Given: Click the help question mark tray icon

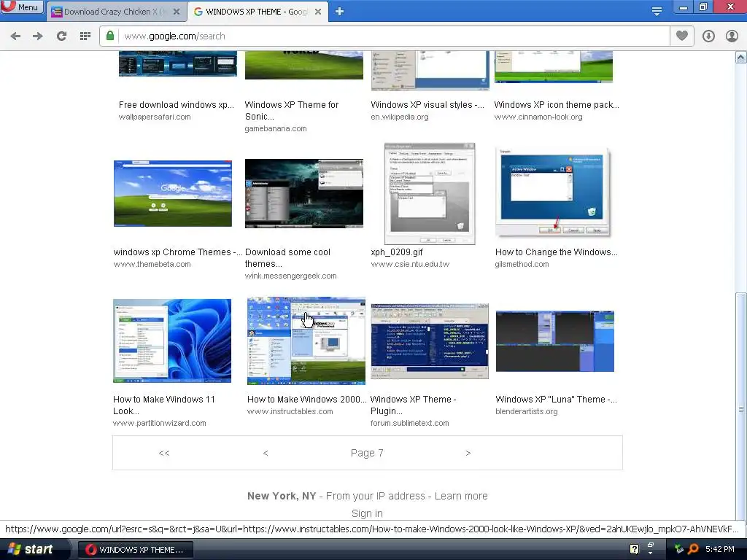Looking at the screenshot, I should (x=634, y=549).
